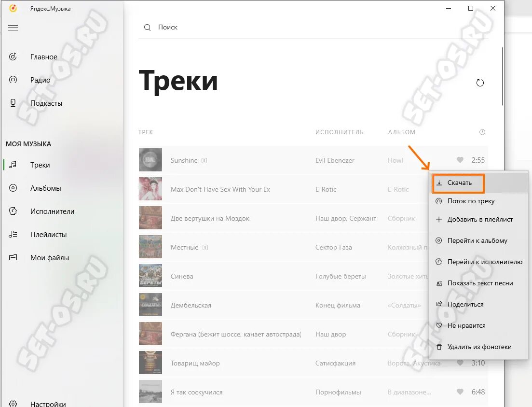Open Альбомы from the sidebar

click(x=45, y=188)
